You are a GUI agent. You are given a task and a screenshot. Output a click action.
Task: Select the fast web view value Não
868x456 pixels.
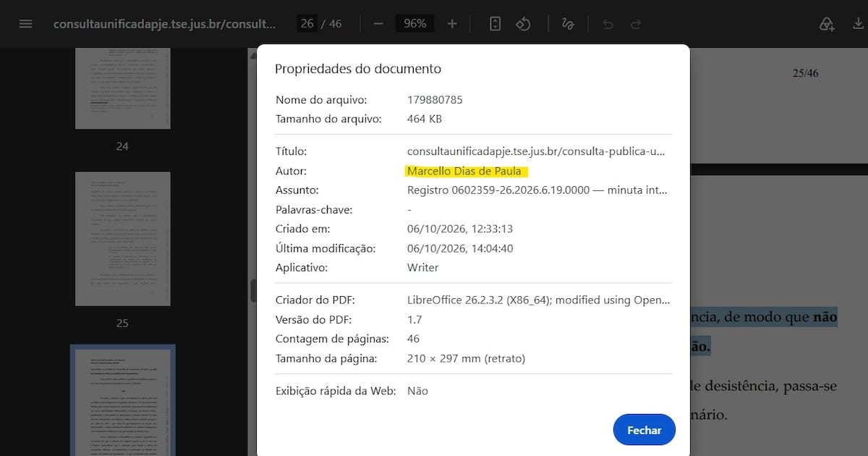click(417, 391)
